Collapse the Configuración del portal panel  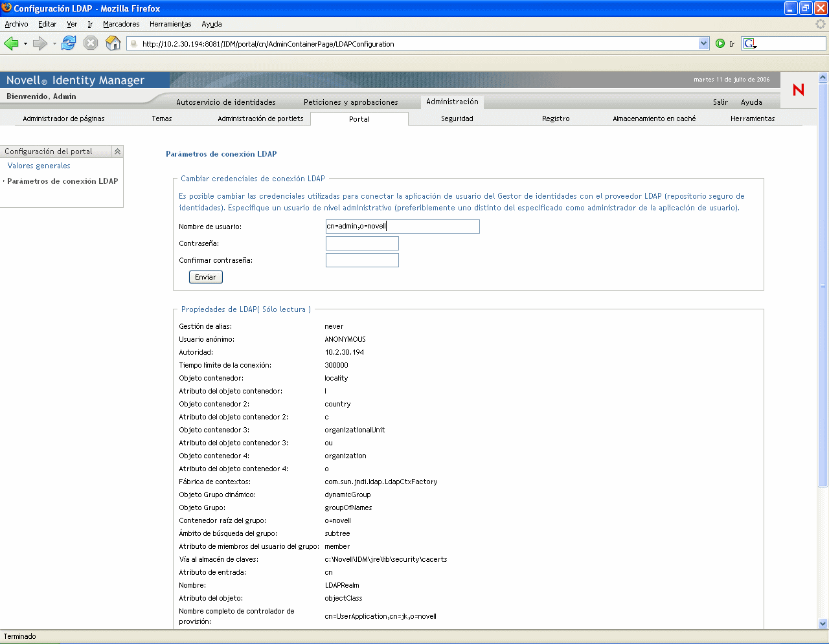117,151
